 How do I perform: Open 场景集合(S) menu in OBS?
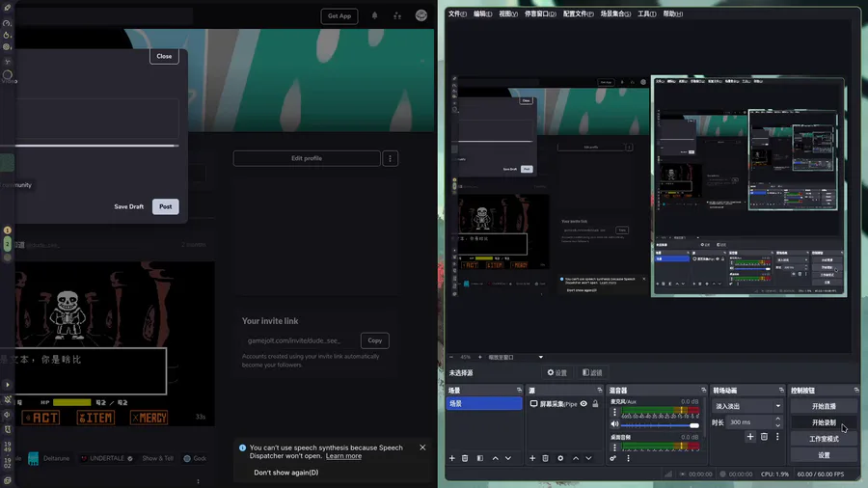coord(615,14)
